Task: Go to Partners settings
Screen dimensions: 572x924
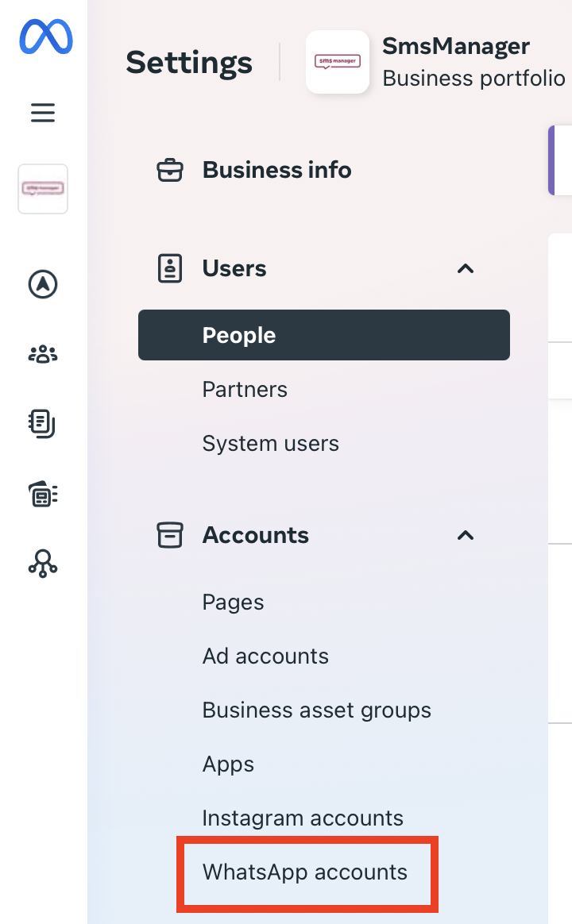Action: coord(245,389)
